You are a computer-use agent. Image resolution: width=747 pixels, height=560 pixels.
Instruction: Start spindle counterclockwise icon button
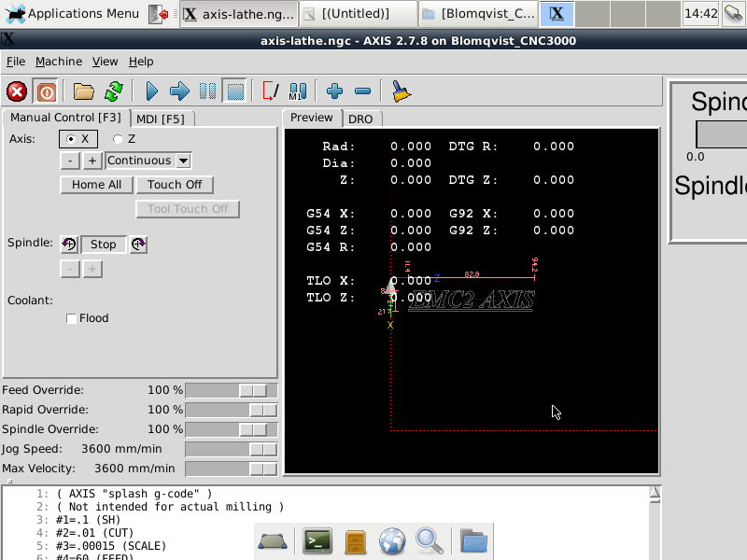click(69, 245)
